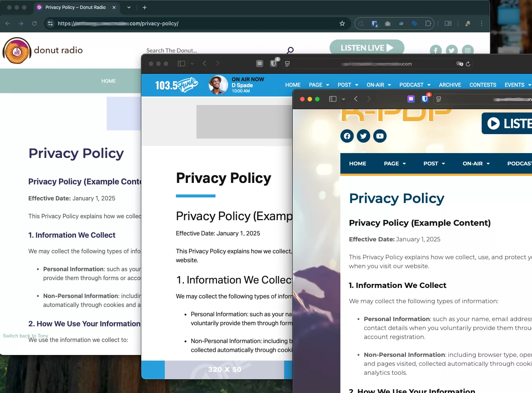Click the magnifier icon beside Search The Donut
532x393 pixels.
point(290,50)
